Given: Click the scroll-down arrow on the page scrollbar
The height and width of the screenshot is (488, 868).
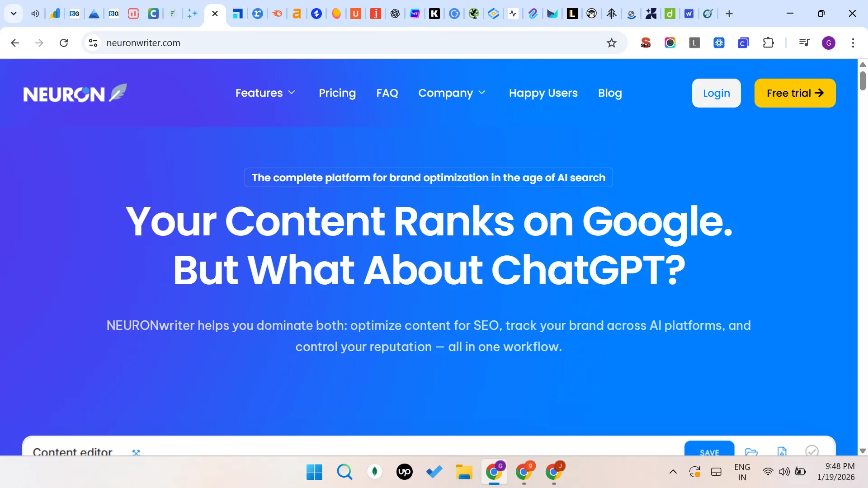Looking at the screenshot, I should (863, 451).
